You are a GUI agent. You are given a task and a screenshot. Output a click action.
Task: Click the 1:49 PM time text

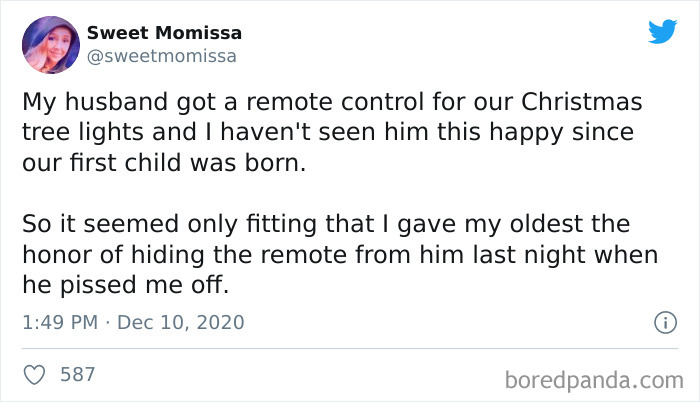tap(60, 322)
